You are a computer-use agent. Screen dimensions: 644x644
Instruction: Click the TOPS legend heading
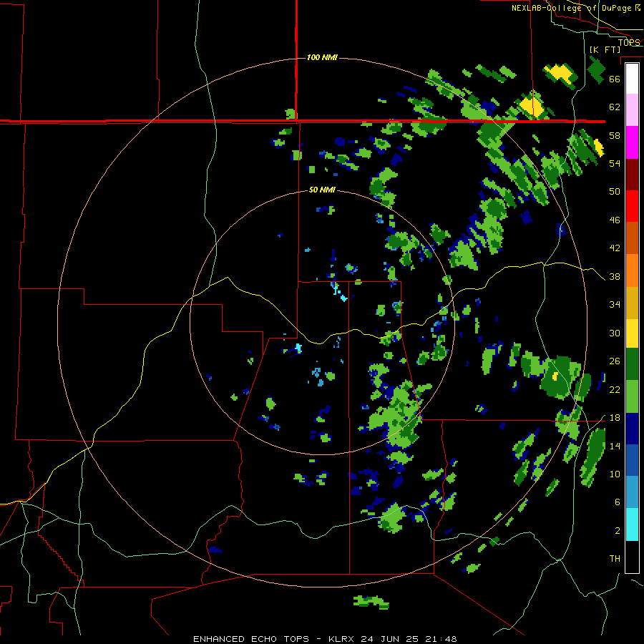(629, 42)
